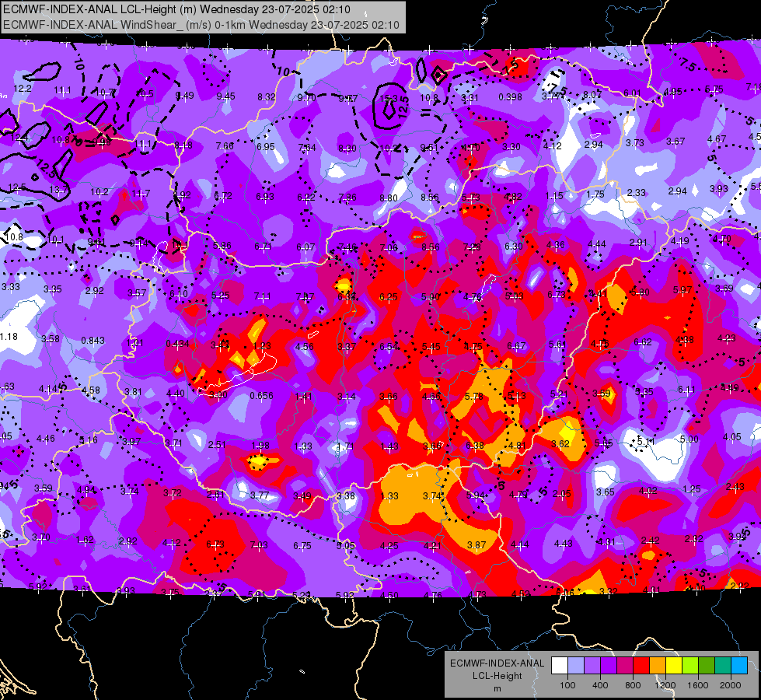Viewport: 761px width, 700px height.
Task: Click the LCL-Height title line at top
Action: 176,9
